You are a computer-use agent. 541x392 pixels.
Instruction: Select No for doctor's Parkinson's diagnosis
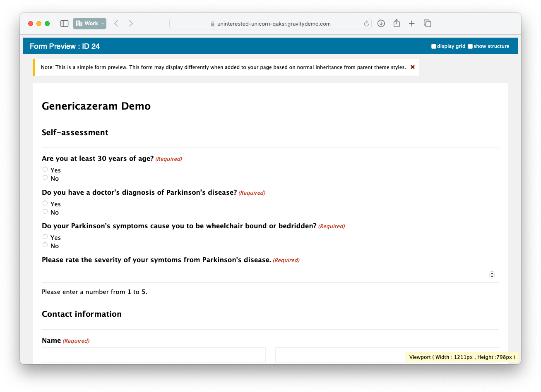click(x=45, y=211)
